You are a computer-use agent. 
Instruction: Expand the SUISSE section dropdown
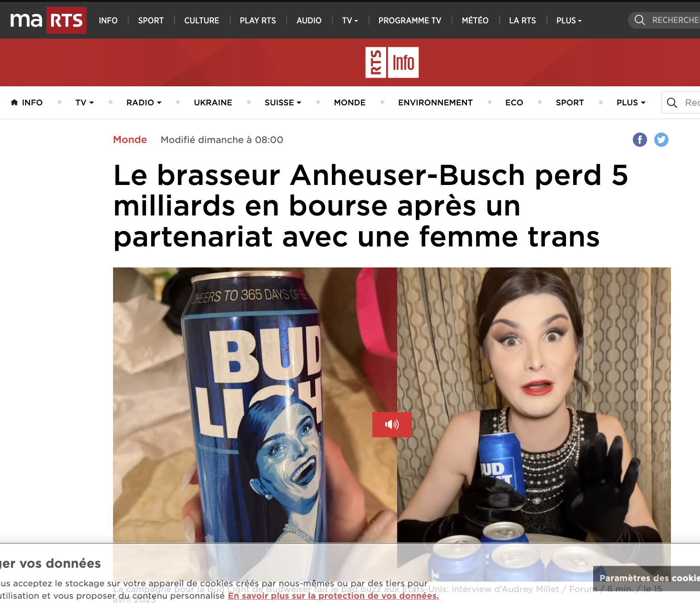[x=283, y=102]
